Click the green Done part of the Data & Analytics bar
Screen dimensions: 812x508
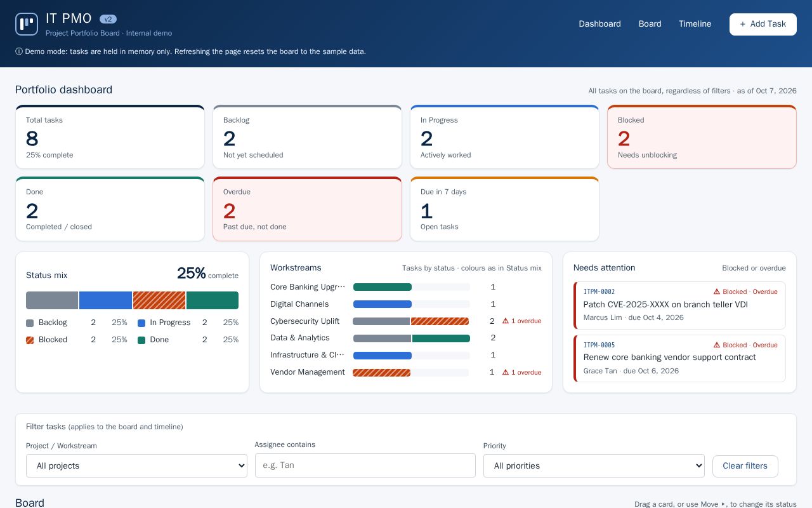point(441,338)
